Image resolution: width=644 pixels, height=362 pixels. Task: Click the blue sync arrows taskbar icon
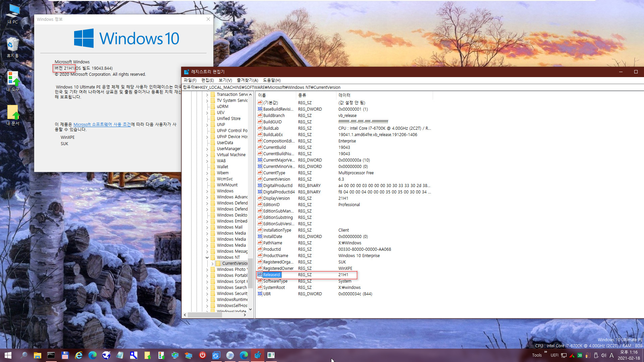pyautogui.click(x=216, y=355)
